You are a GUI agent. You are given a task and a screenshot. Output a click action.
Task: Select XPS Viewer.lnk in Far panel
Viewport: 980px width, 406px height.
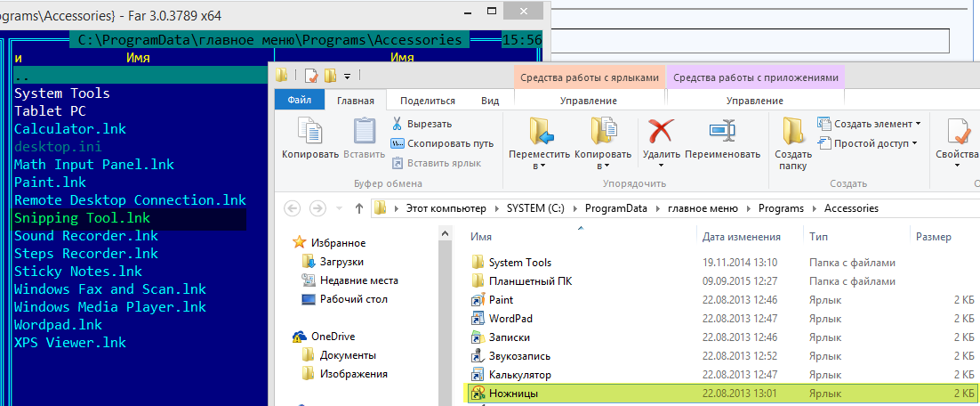tap(70, 343)
